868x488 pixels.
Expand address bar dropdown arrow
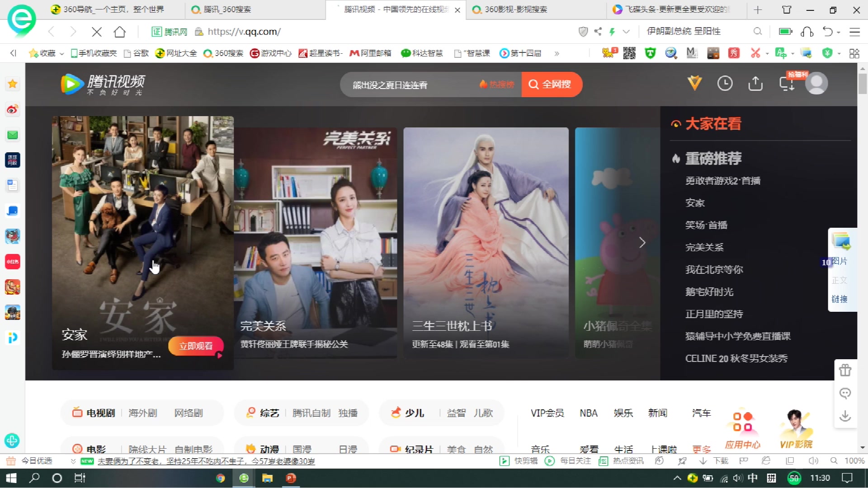tap(626, 32)
